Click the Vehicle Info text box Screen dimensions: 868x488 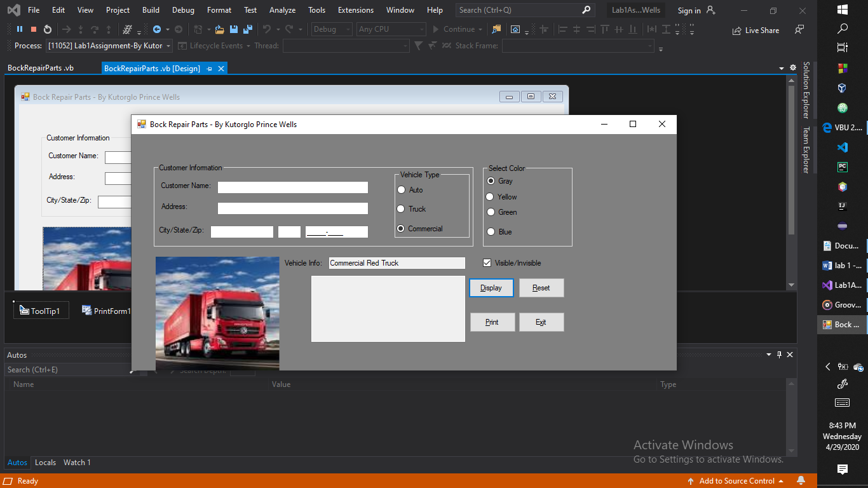397,263
